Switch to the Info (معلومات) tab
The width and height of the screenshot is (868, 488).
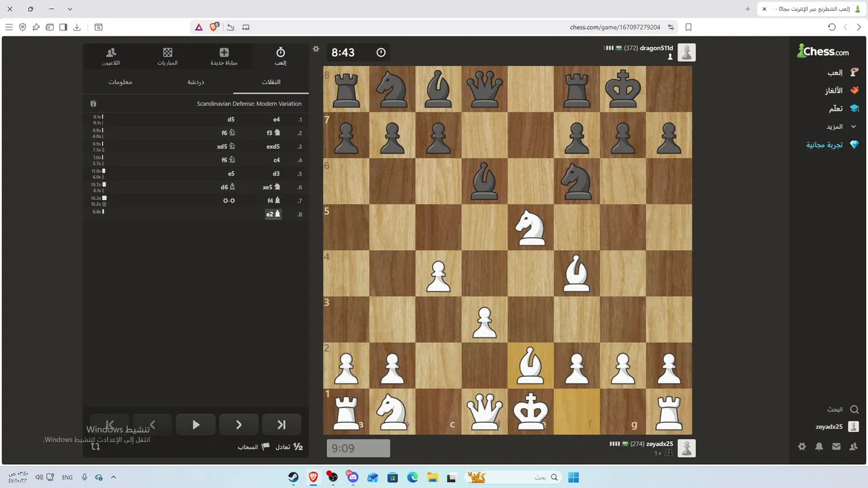click(x=121, y=82)
